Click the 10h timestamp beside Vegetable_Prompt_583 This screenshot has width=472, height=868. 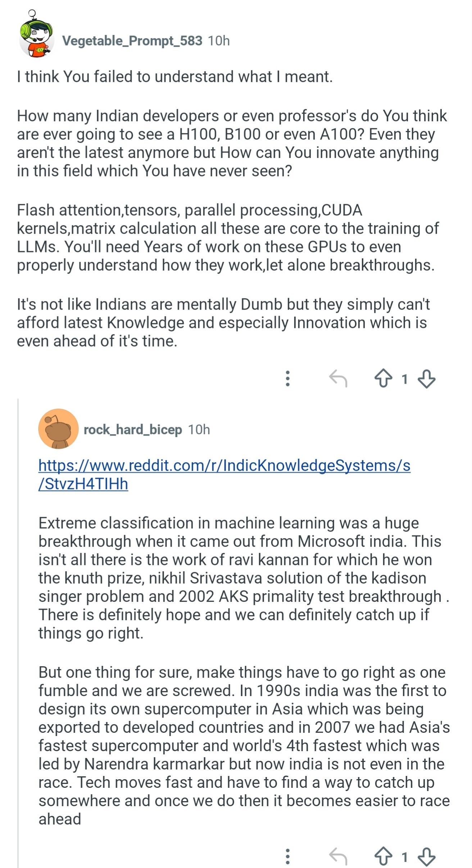coord(219,41)
